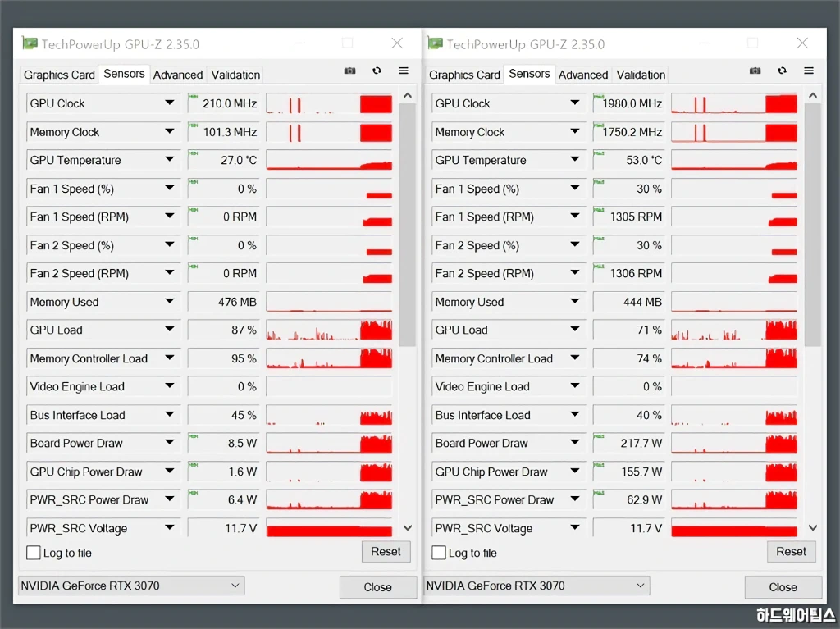
Task: Click the scroll-down arrow in right GPU-Z window
Action: click(x=813, y=528)
